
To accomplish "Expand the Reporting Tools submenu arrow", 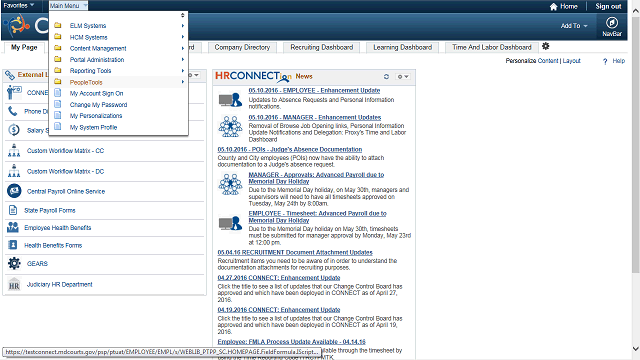I will pos(183,71).
